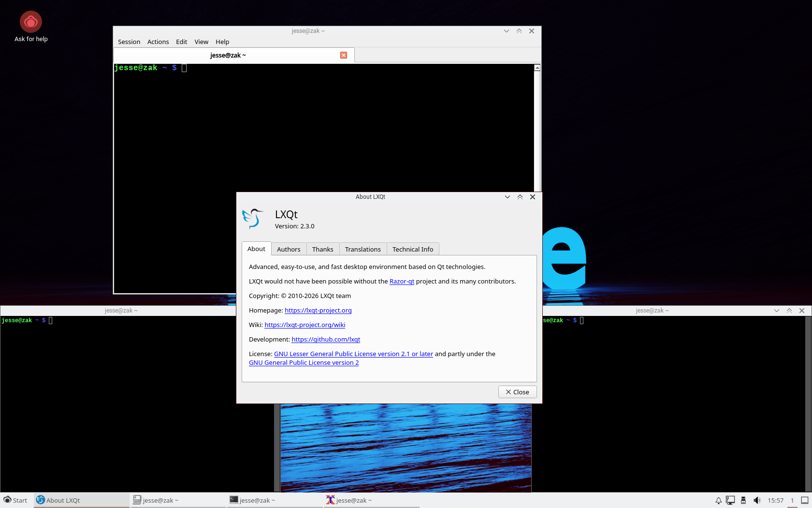Viewport: 812px width, 508px height.
Task: Open the Ask for help desktop icon
Action: 31,27
